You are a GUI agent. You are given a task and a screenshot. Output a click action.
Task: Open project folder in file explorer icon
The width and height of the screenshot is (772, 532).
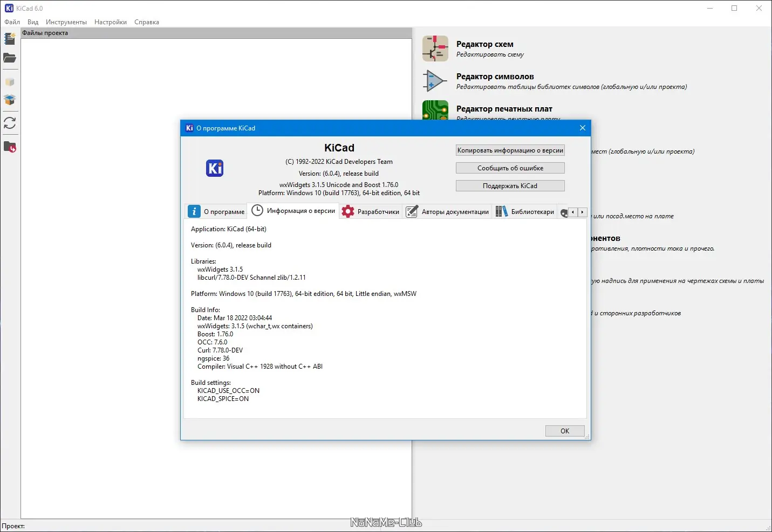coord(10,147)
